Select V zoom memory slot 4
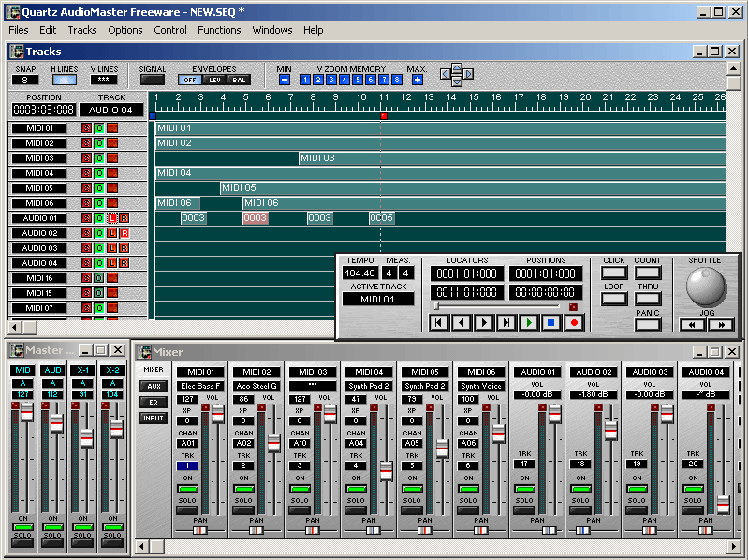The image size is (748, 560). click(345, 80)
